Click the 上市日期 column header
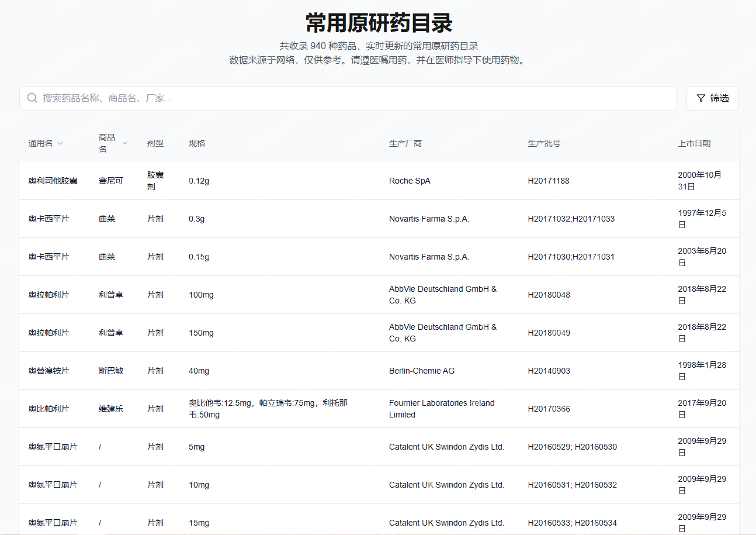This screenshot has width=756, height=535. click(694, 143)
